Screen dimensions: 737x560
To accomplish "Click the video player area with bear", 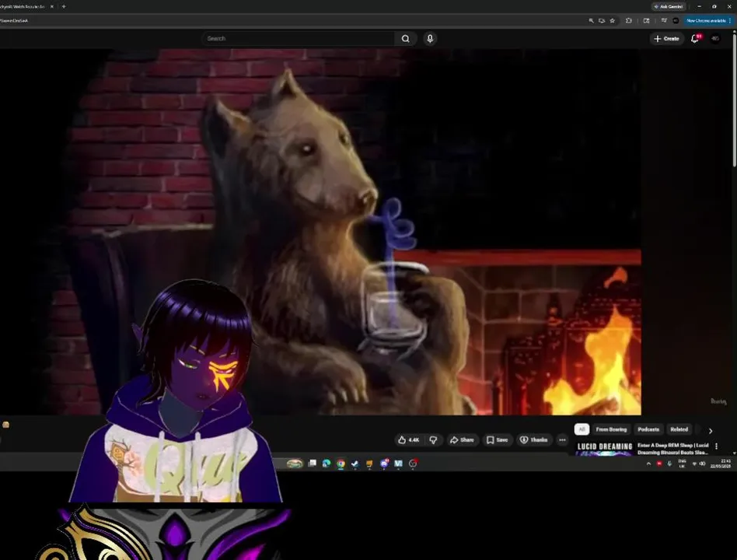I will (320, 232).
